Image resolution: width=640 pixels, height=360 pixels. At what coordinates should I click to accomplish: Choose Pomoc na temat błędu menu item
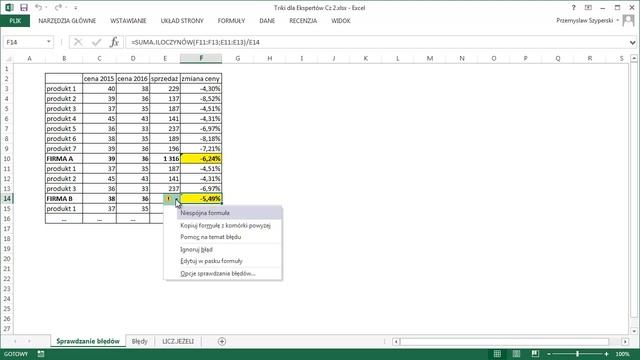(211, 237)
